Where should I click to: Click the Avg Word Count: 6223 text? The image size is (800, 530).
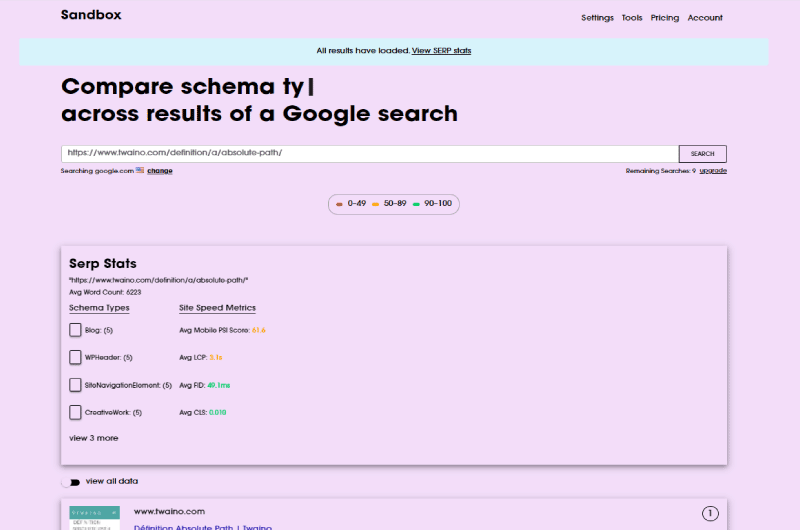(x=105, y=292)
